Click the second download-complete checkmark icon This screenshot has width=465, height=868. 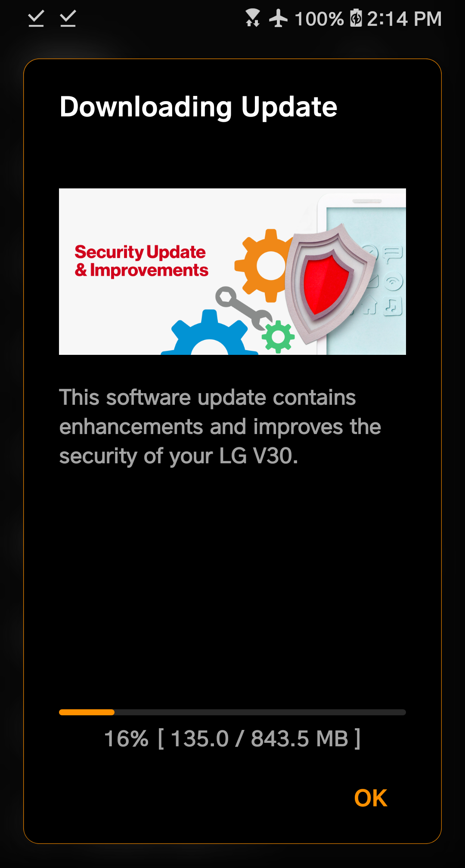click(x=68, y=19)
